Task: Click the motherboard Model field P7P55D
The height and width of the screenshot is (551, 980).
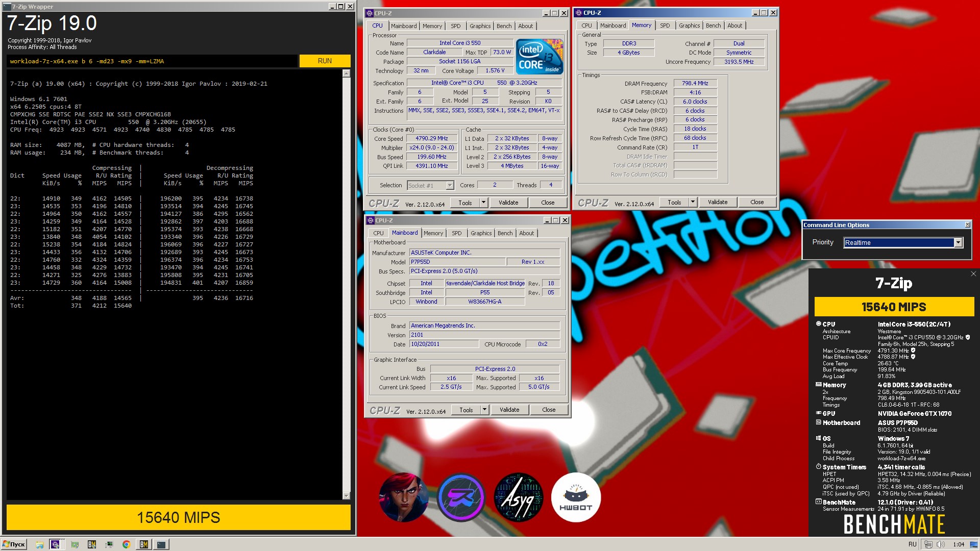Action: coord(457,262)
